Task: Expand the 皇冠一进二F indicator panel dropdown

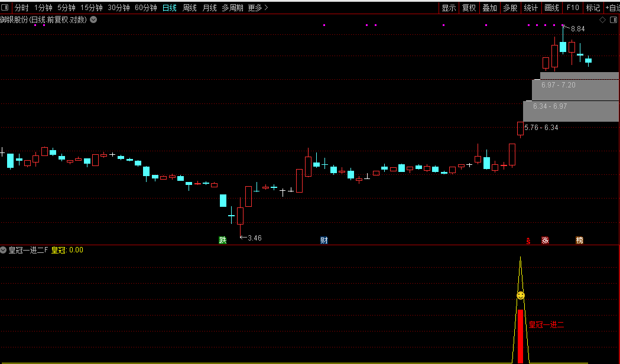Action: (3, 250)
